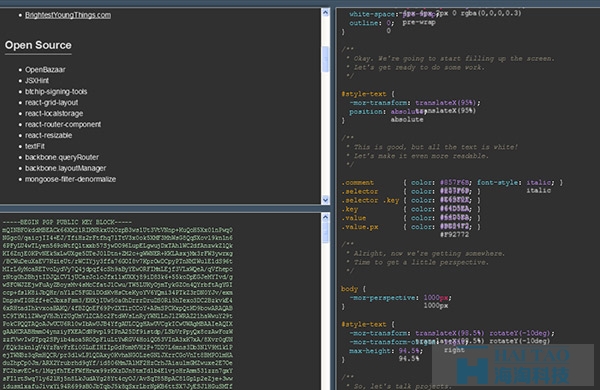Screen dimensions: 600x390
Task: Open the textFit entry
Action: 34,146
